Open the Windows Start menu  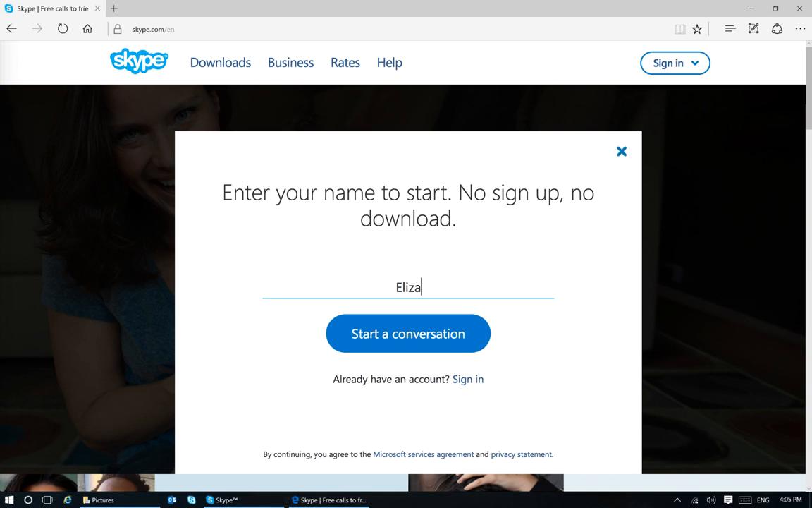point(8,500)
